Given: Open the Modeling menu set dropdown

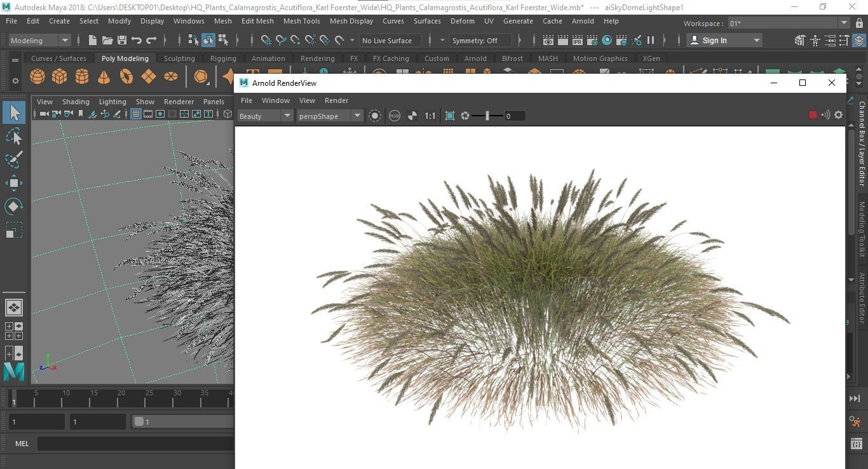Looking at the screenshot, I should [x=39, y=40].
